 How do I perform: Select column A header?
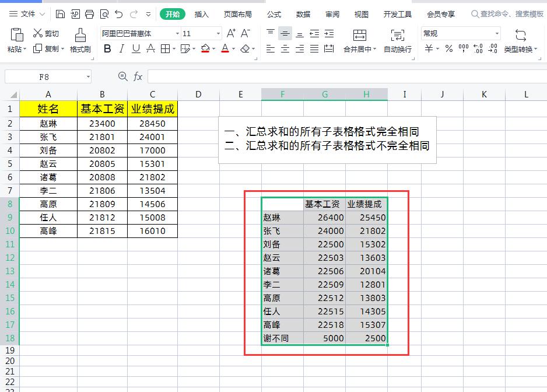click(x=48, y=94)
